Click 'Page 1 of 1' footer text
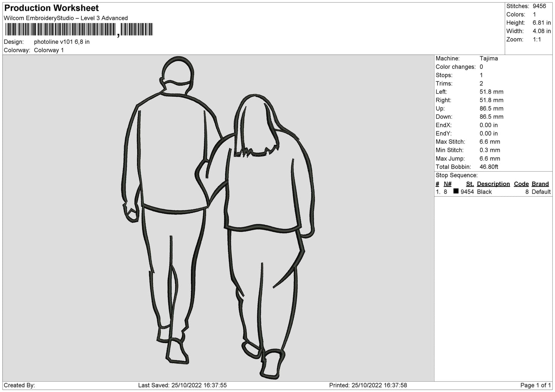The height and width of the screenshot is (392, 555). click(536, 385)
